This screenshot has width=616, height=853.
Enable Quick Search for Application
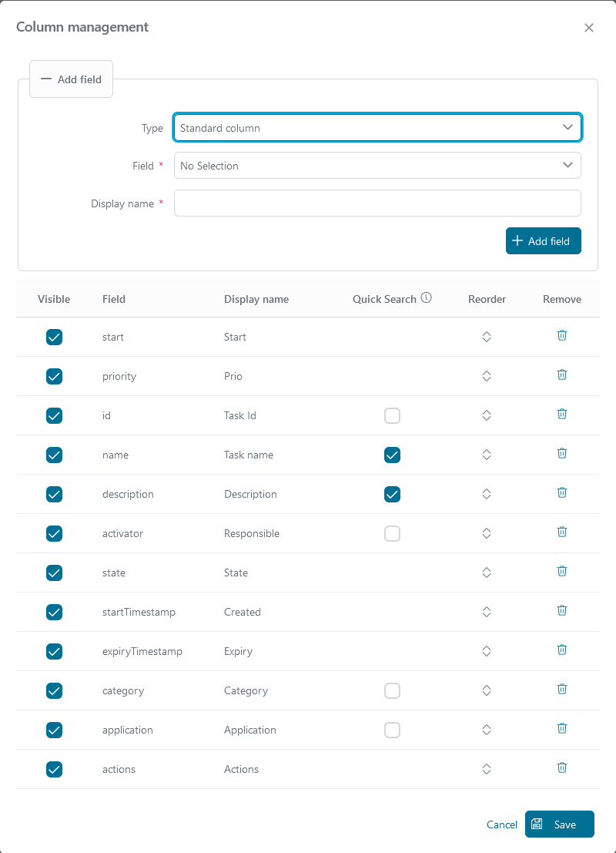click(x=392, y=730)
